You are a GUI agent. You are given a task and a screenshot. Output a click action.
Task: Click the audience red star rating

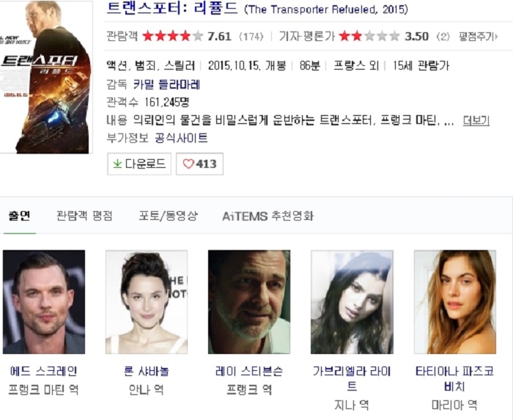click(173, 36)
